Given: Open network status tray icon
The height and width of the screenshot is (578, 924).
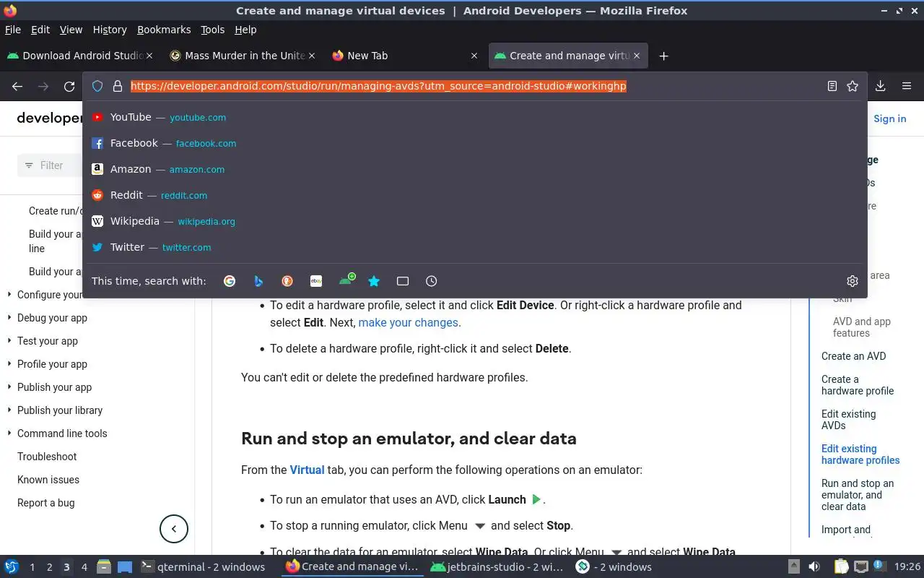Looking at the screenshot, I should 860,567.
